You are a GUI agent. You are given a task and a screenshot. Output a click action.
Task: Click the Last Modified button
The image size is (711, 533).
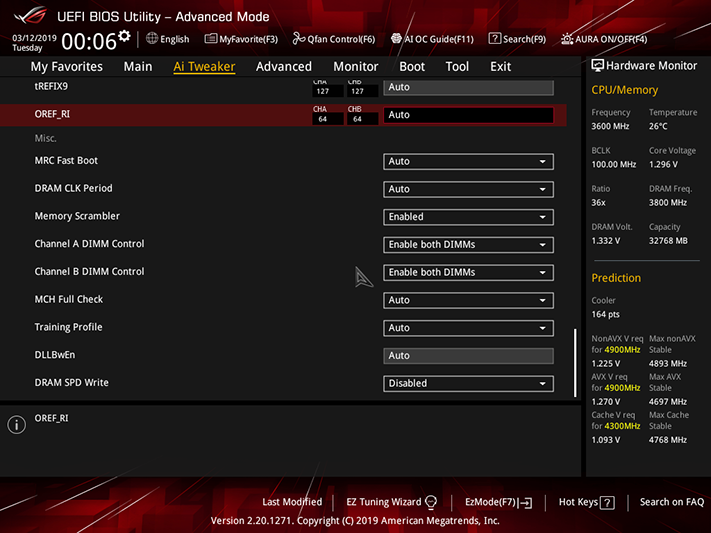pos(292,502)
